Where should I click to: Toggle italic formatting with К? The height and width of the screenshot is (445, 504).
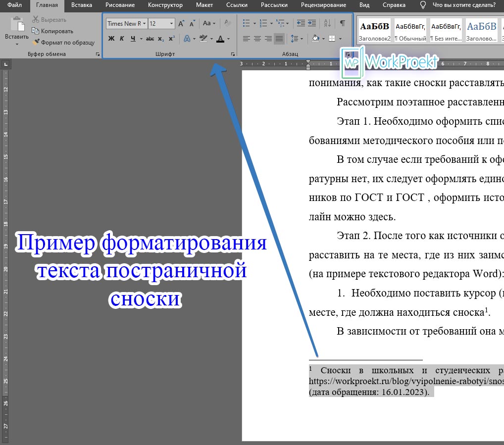pyautogui.click(x=122, y=39)
